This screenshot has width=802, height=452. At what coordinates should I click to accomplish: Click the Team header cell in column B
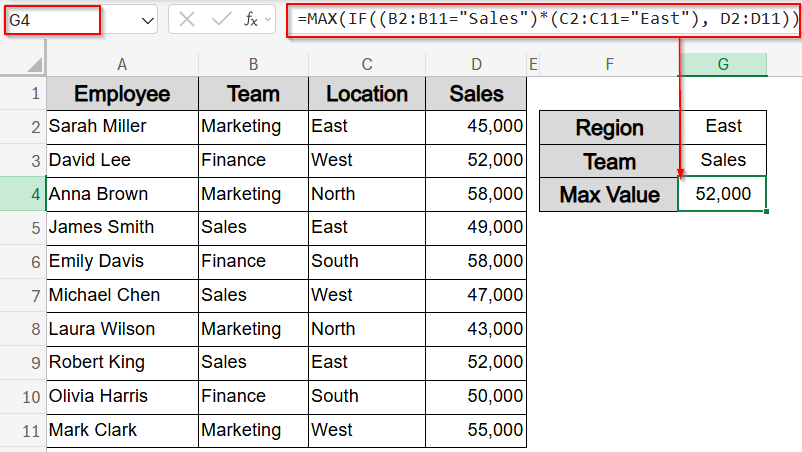253,94
